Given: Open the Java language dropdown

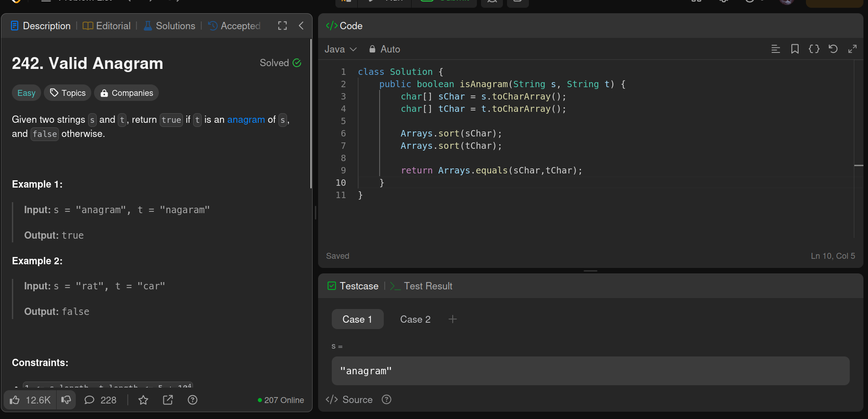Looking at the screenshot, I should pyautogui.click(x=340, y=49).
